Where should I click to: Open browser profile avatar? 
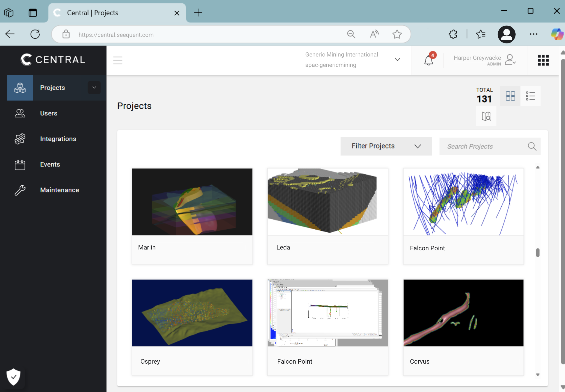[507, 34]
